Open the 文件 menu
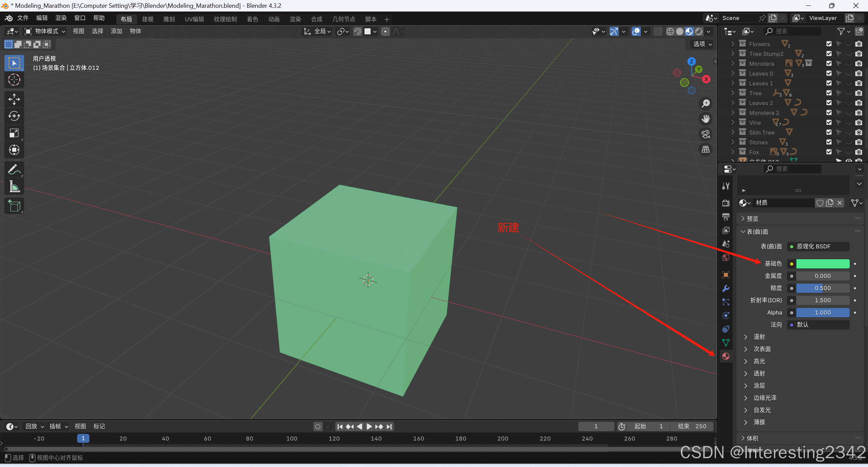868x467 pixels. [23, 18]
